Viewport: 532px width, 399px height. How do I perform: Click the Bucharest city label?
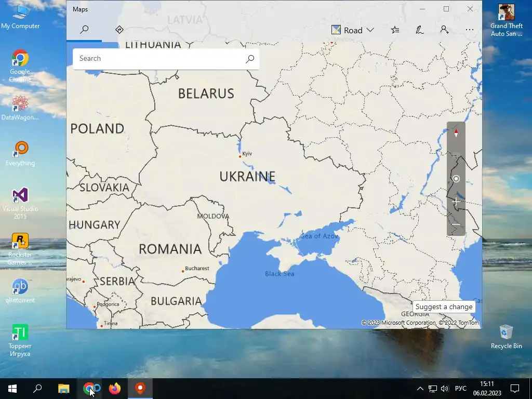[197, 269]
